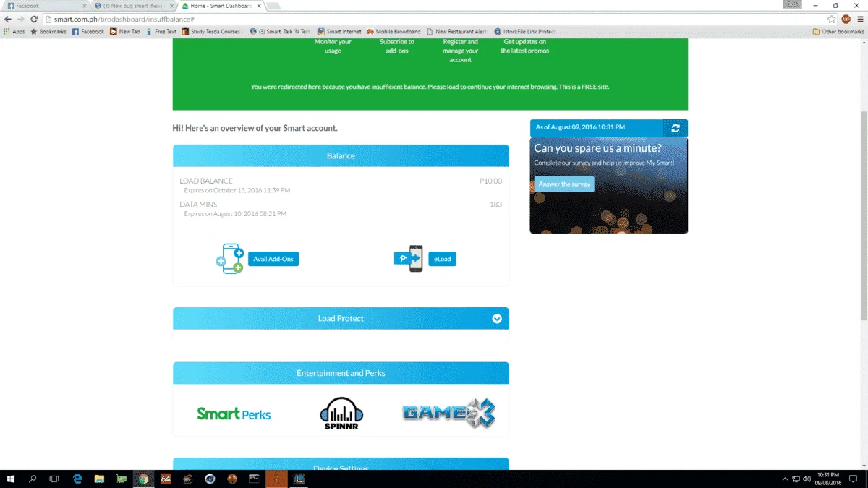Open the Action Center notification icon

(x=855, y=479)
